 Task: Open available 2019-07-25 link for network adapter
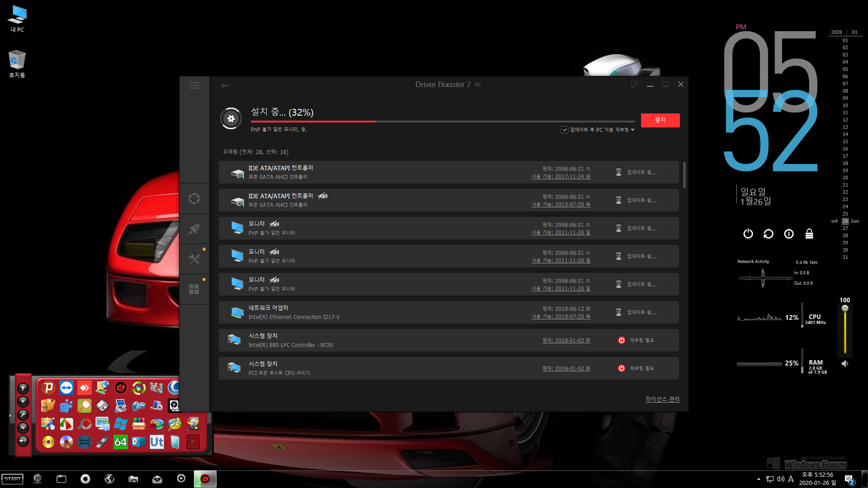tap(561, 317)
